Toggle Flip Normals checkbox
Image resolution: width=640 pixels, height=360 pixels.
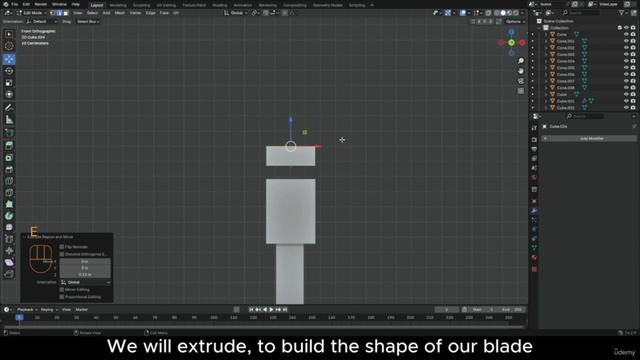click(62, 247)
